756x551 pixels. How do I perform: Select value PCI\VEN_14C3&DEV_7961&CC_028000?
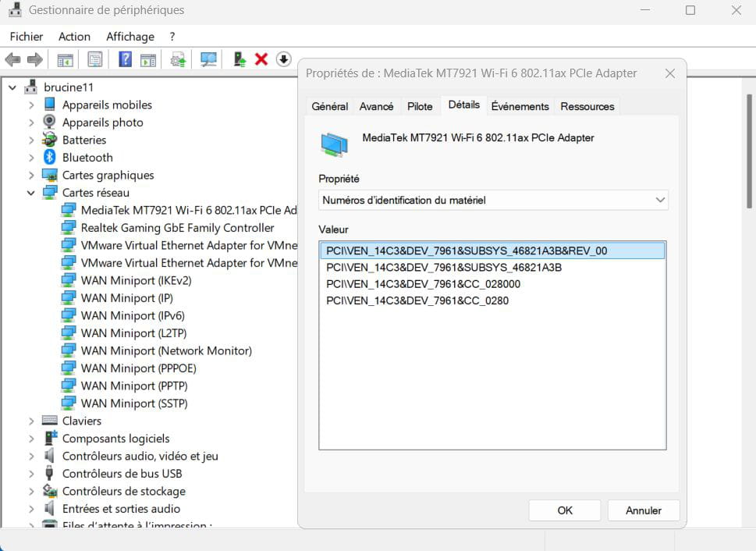492,284
